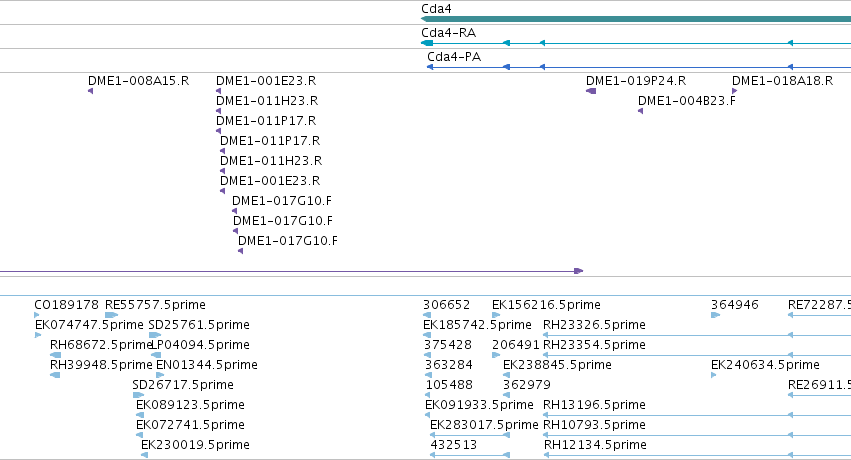Select the Cda4 gene bar
This screenshot has width=851, height=460.
(636, 20)
